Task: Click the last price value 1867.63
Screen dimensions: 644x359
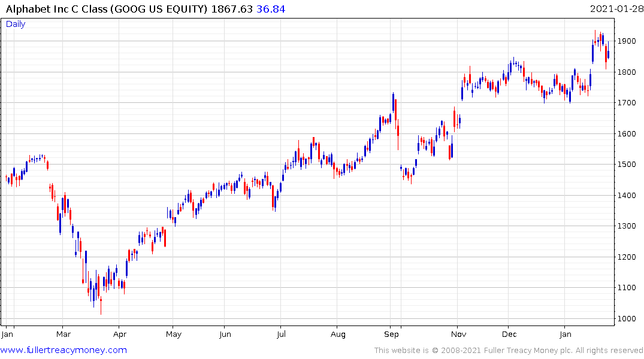Action: [232, 9]
